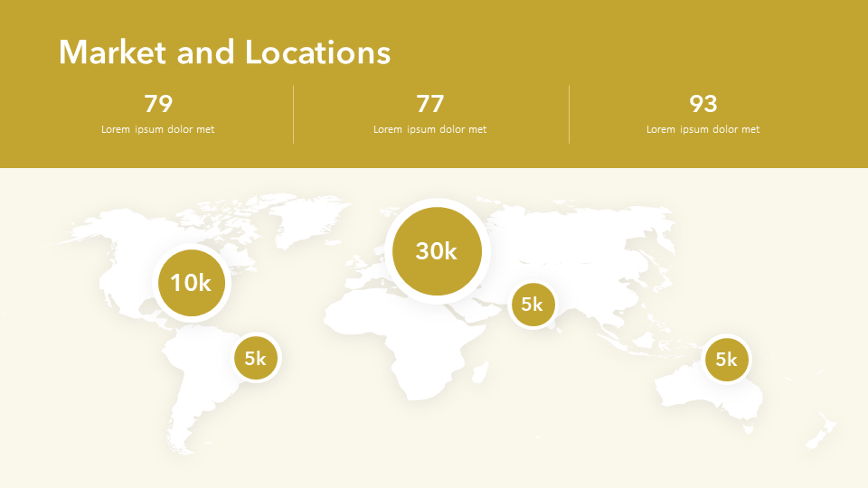Click the number 77 statistic
Image resolution: width=868 pixels, height=488 pixels.
pyautogui.click(x=430, y=104)
